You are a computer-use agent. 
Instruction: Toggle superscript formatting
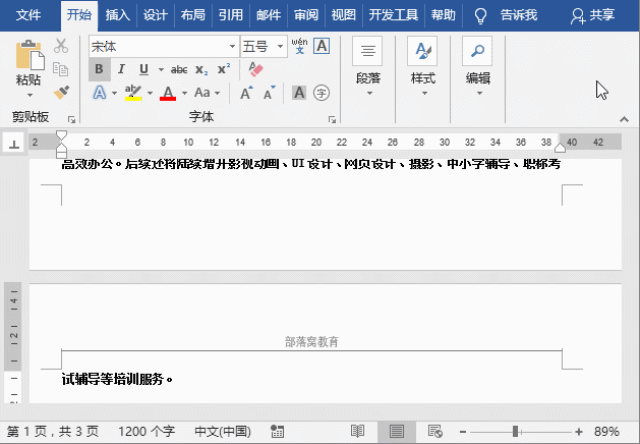pyautogui.click(x=224, y=69)
